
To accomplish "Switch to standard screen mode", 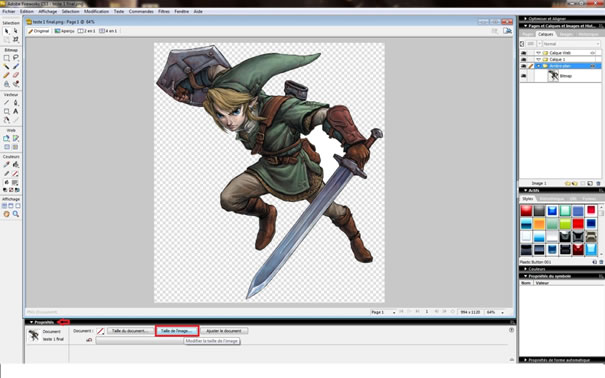I will coord(4,206).
